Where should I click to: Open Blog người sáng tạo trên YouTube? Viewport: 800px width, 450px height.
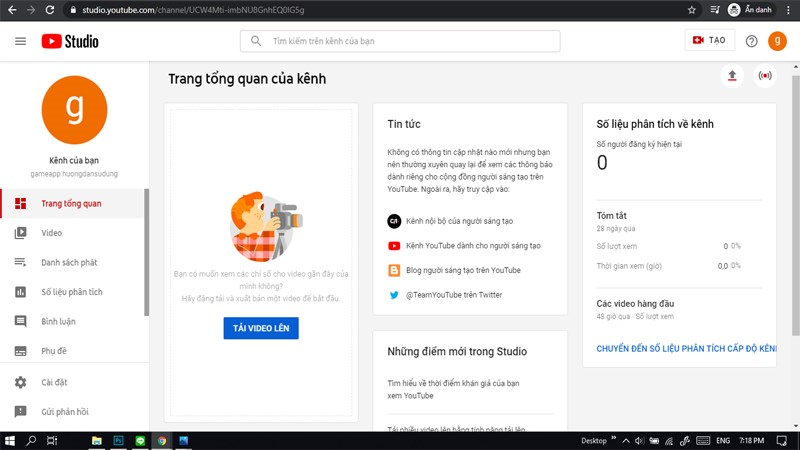click(x=463, y=270)
